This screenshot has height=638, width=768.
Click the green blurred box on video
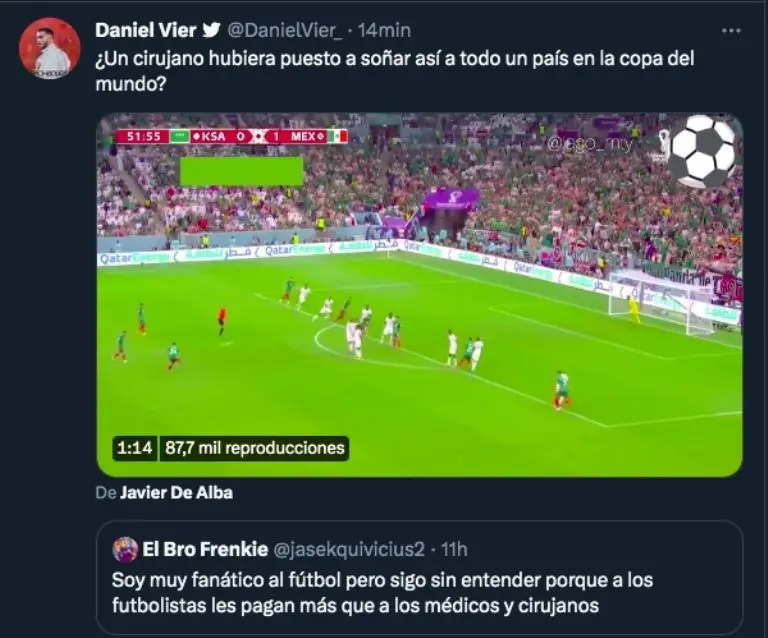[241, 171]
